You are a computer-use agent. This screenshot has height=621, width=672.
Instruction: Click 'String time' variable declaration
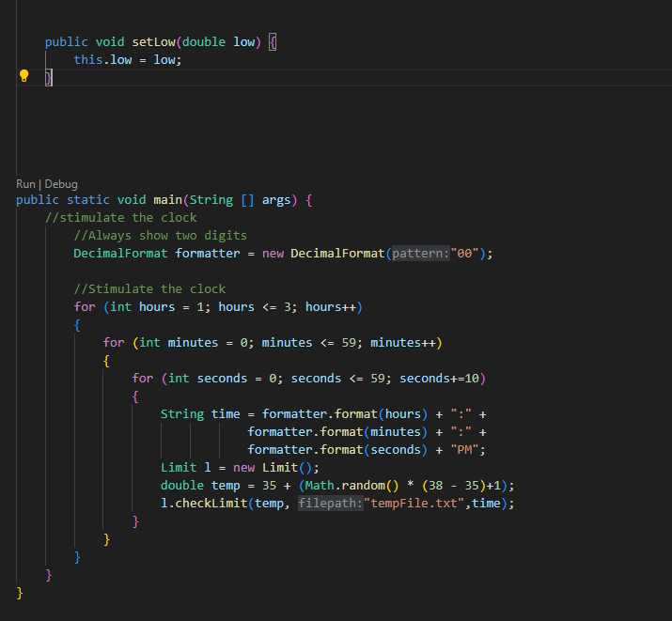tap(200, 414)
